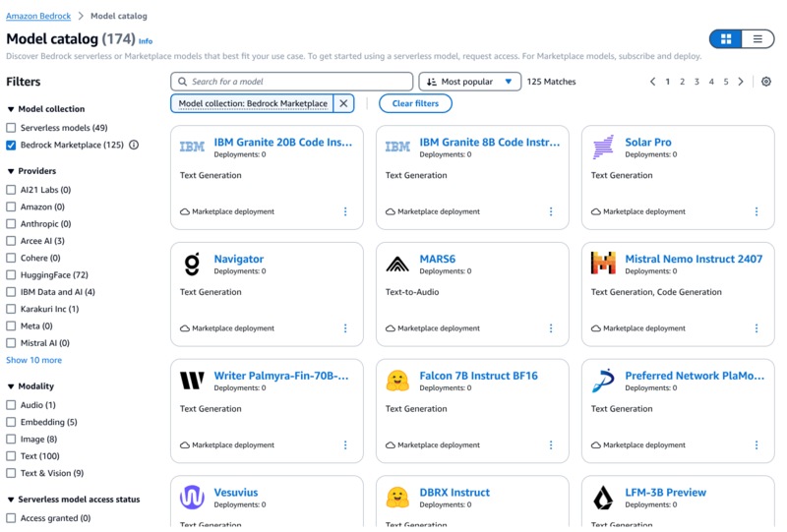Viewport: 787px width, 532px height.
Task: Collapse the Providers filter section
Action: tap(11, 171)
